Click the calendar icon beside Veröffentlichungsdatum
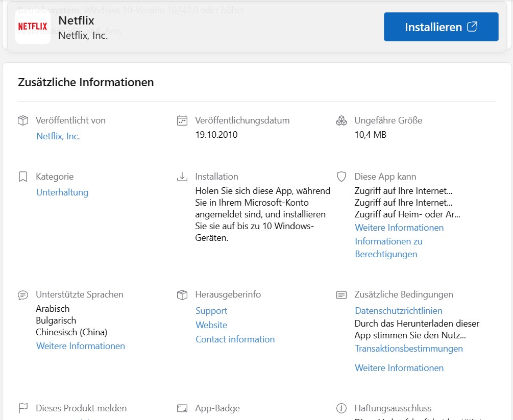The image size is (513, 420). [182, 120]
